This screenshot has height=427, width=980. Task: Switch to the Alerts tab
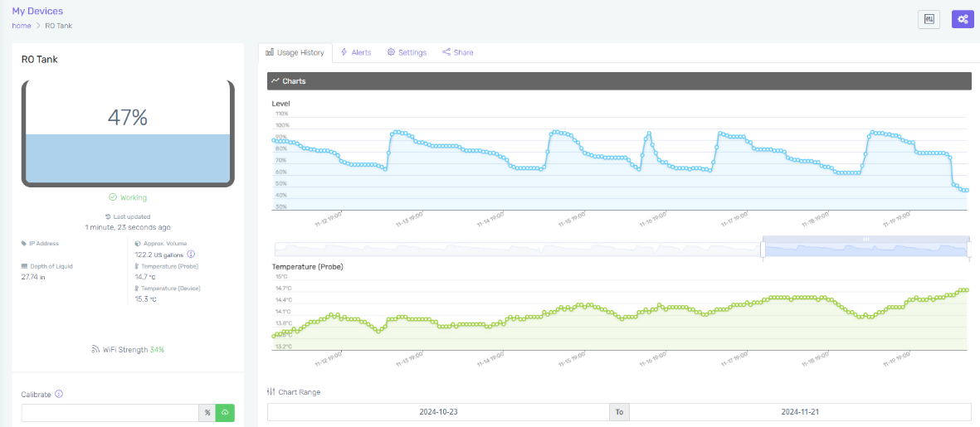356,52
